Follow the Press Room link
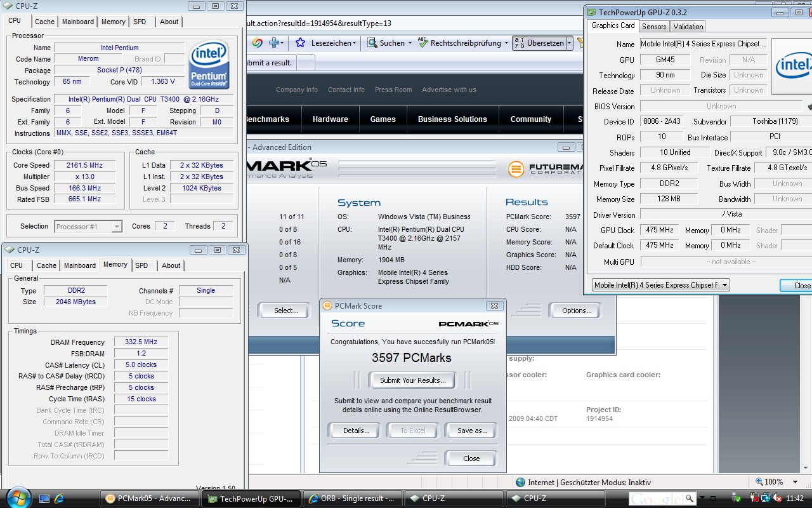This screenshot has width=812, height=508. tap(393, 90)
